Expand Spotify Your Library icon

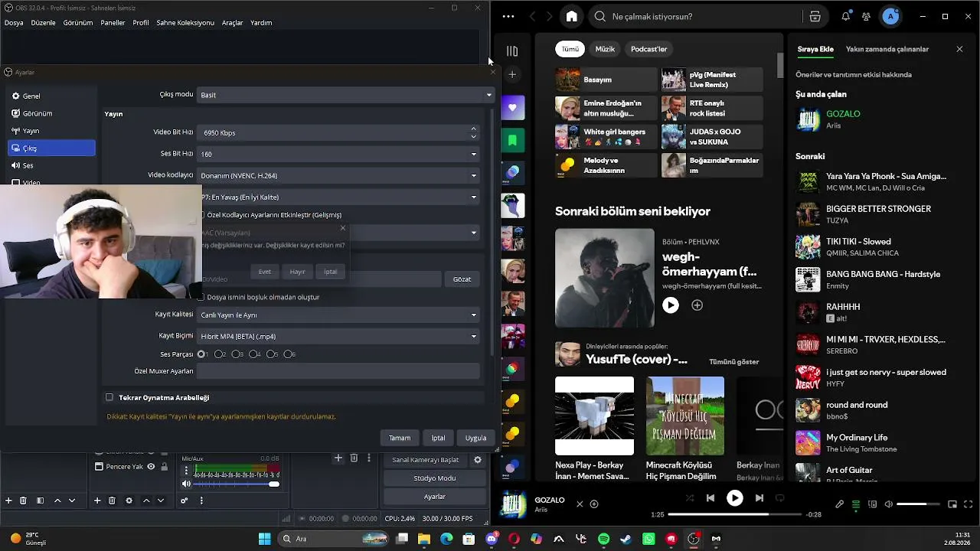click(512, 51)
